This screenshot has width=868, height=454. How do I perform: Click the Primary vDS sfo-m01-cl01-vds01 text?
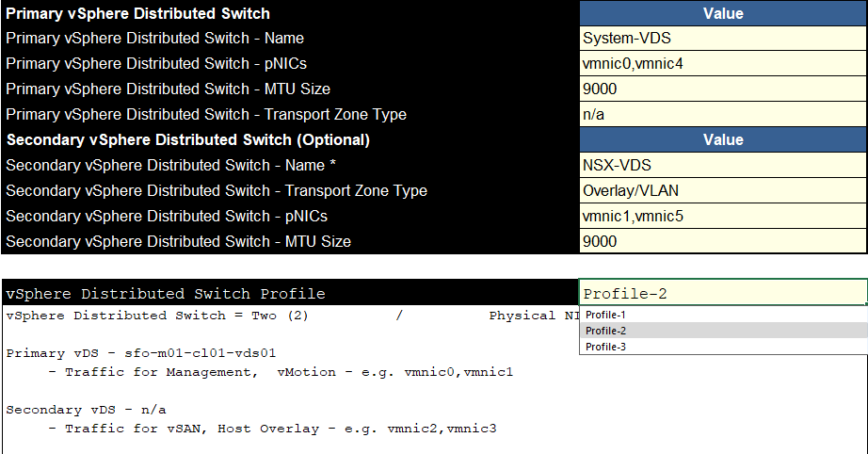(x=140, y=353)
